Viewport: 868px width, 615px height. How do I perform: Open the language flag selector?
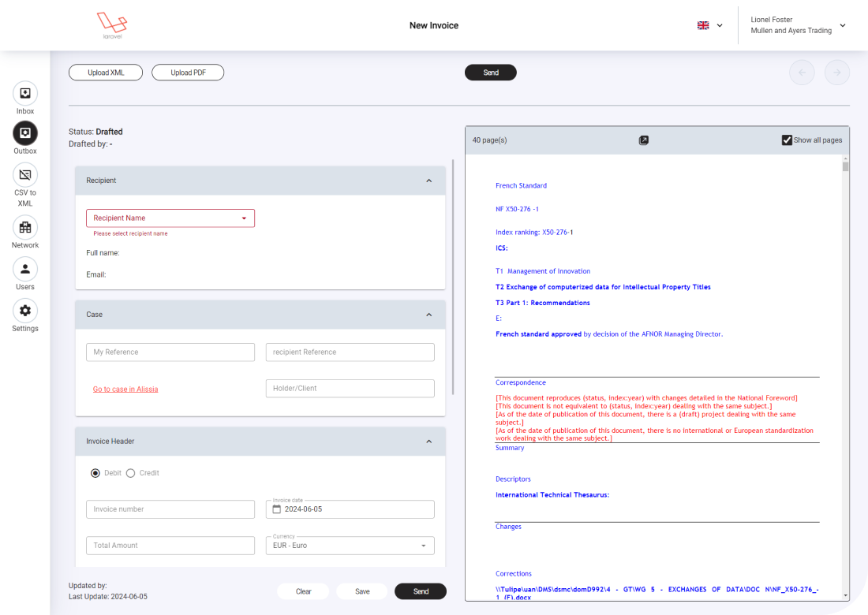pyautogui.click(x=709, y=25)
